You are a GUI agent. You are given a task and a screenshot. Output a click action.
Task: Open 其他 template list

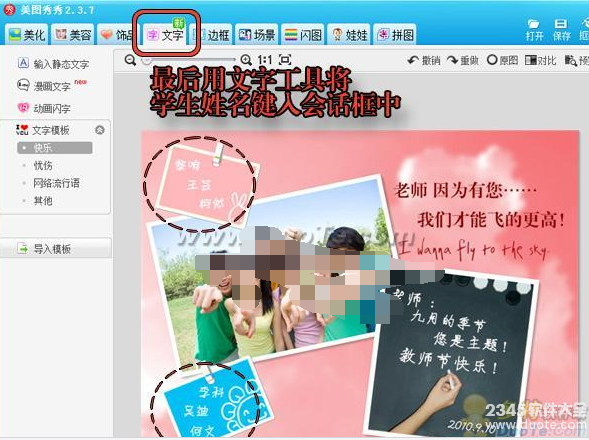pos(43,201)
